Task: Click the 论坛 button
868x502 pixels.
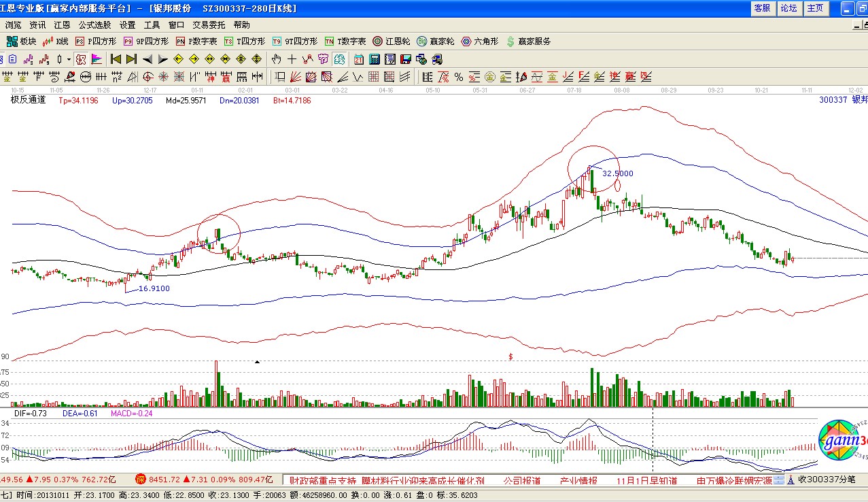Action: tap(788, 8)
